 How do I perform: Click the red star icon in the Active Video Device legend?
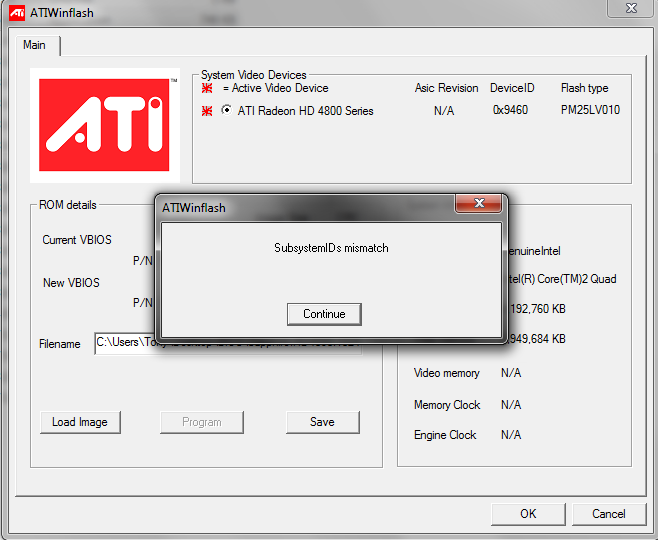click(x=207, y=88)
